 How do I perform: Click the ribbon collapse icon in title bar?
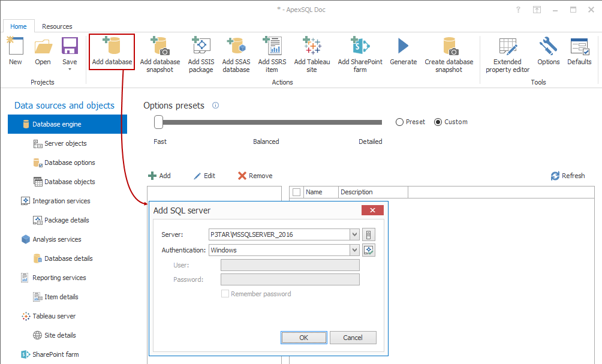point(537,10)
